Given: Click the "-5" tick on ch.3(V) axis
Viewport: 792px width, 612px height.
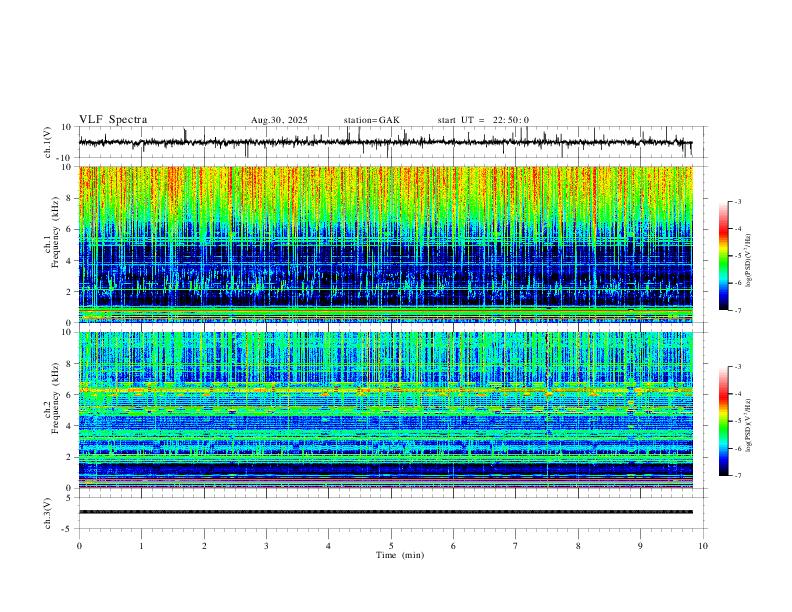Looking at the screenshot, I should (67, 529).
